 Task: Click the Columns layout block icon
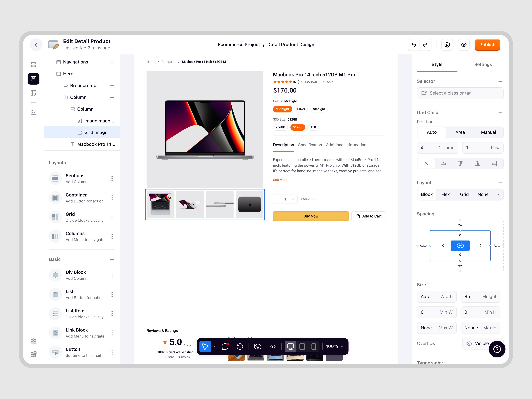tap(55, 236)
